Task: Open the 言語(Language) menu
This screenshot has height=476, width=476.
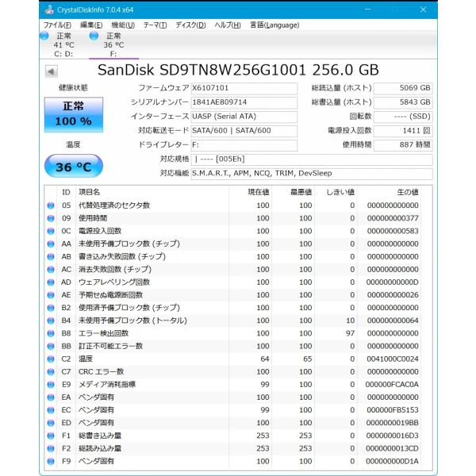Action: (274, 25)
